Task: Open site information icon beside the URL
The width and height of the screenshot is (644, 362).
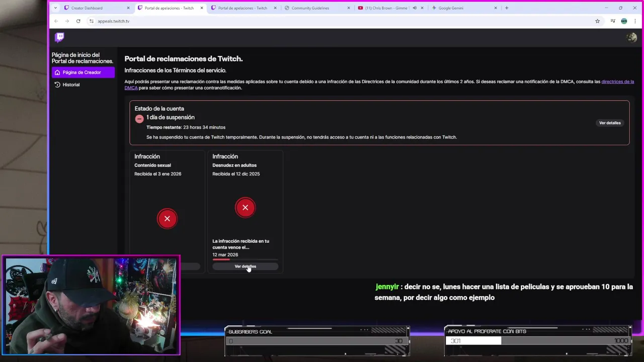Action: coord(91,21)
